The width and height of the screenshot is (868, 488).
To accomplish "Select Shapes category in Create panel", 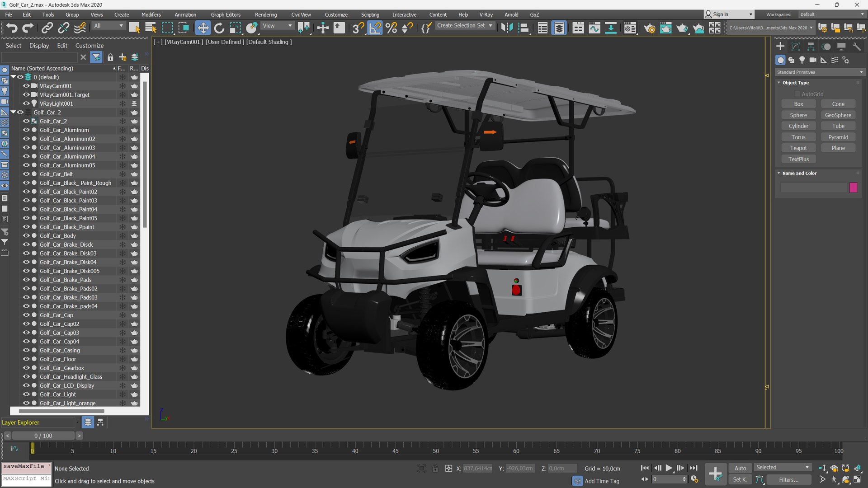I will [791, 60].
